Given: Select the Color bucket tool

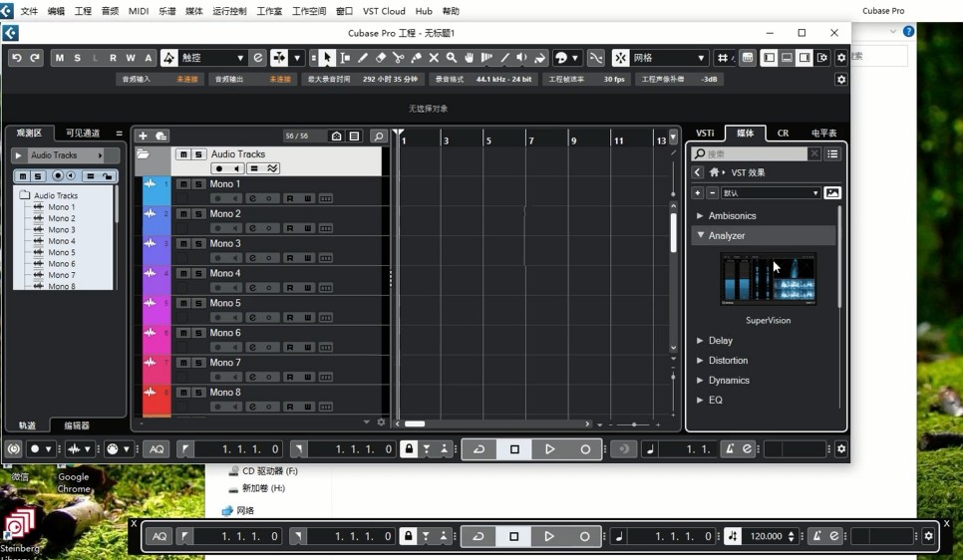Looking at the screenshot, I should [540, 58].
